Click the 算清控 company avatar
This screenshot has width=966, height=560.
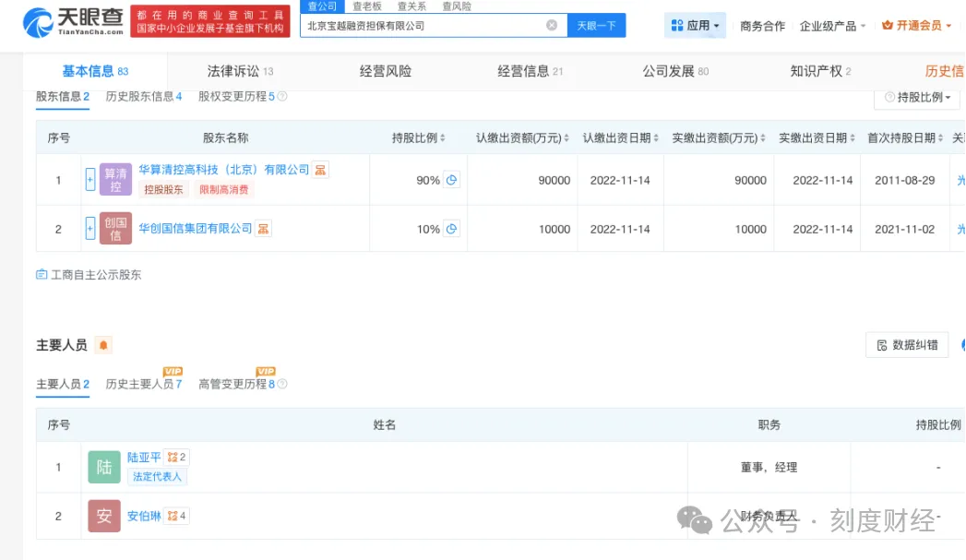[x=115, y=179]
